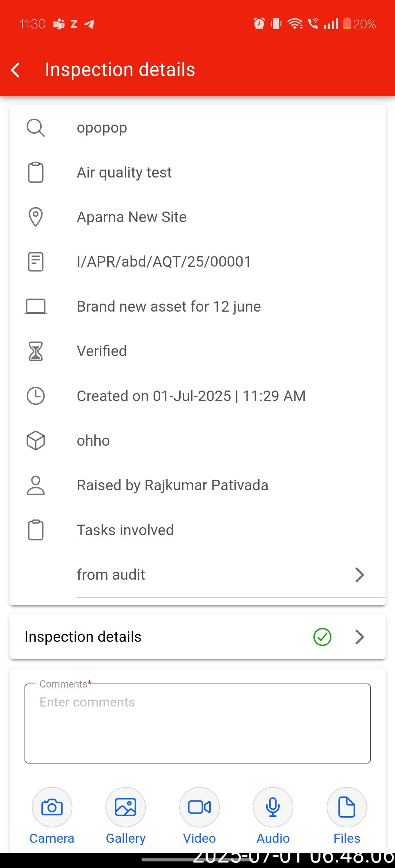The height and width of the screenshot is (868, 395).
Task: Tap the Video attachment icon
Action: tap(199, 807)
